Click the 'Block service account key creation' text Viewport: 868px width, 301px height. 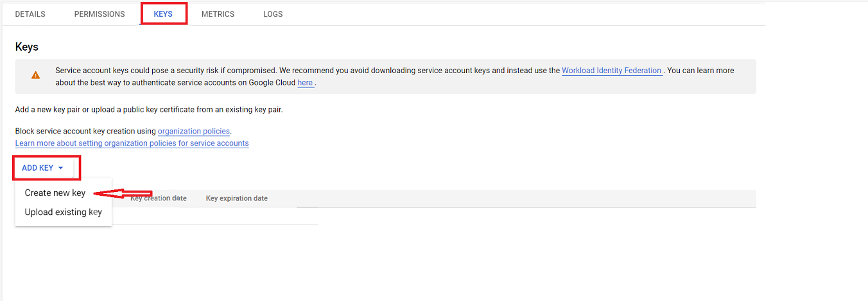(85, 132)
